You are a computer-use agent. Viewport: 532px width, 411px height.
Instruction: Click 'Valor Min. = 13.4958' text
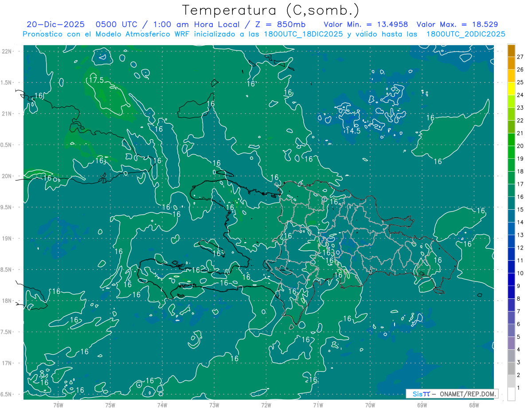tap(366, 24)
